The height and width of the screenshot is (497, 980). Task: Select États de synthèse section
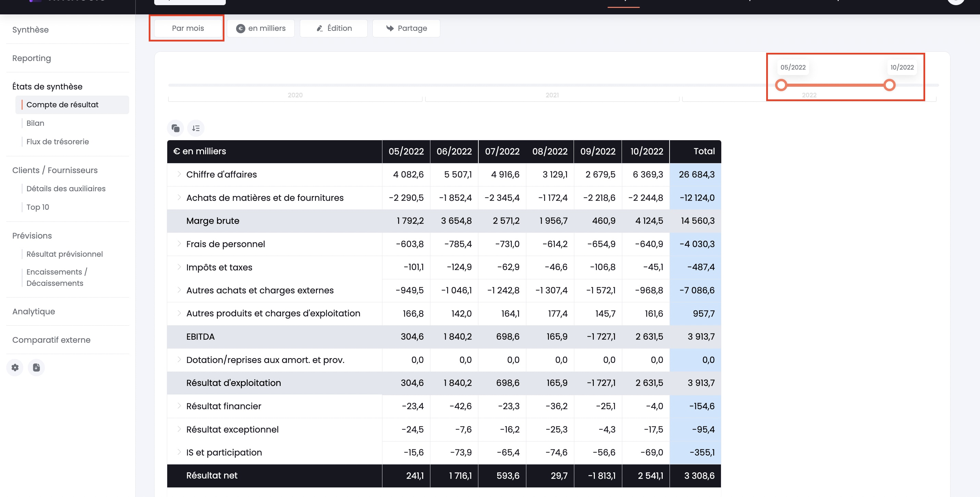point(47,86)
